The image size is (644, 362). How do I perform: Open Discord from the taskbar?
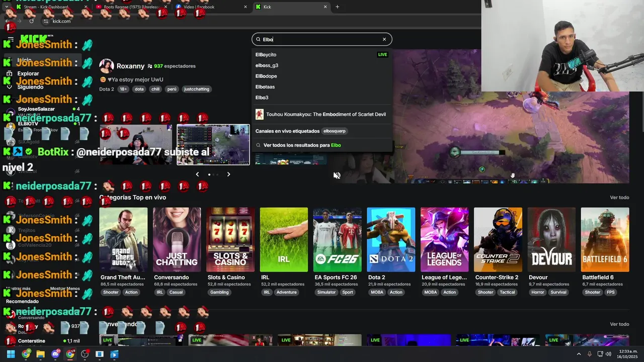(55, 354)
